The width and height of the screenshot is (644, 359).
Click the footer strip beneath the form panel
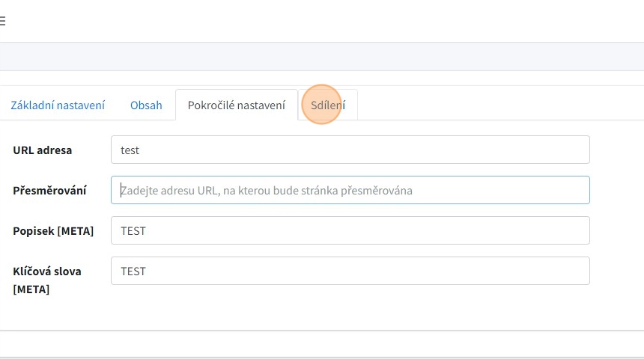click(322, 344)
